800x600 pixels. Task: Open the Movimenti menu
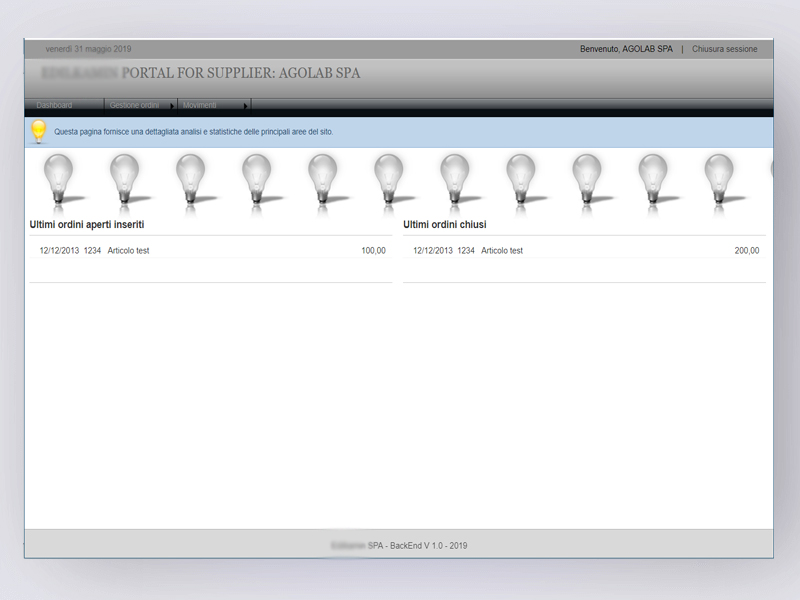coord(199,105)
